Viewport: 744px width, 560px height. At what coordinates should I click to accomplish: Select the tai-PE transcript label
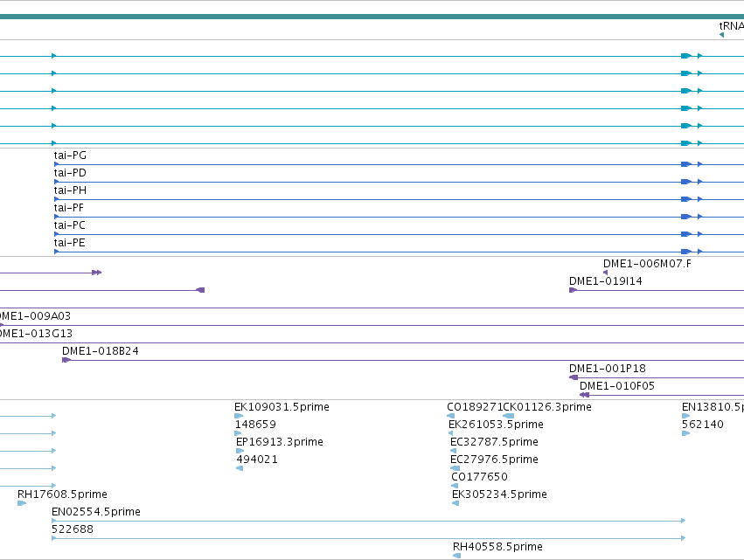tap(69, 243)
